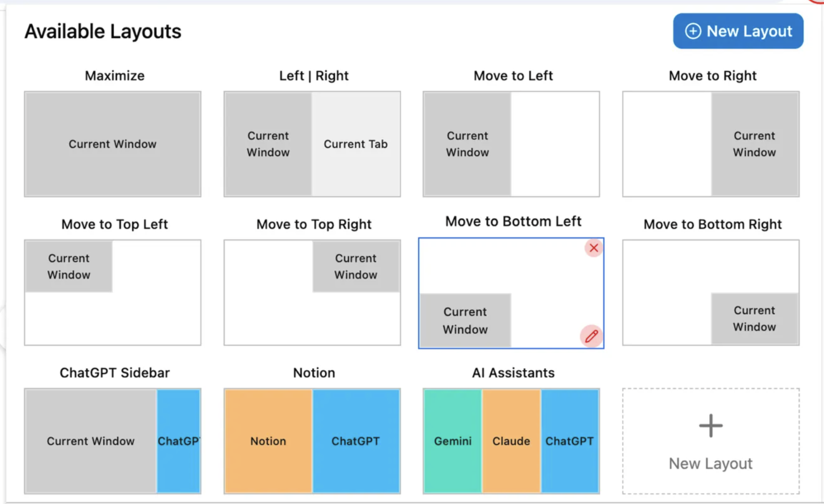Click Current Window in Move to Bottom Left

tap(465, 320)
